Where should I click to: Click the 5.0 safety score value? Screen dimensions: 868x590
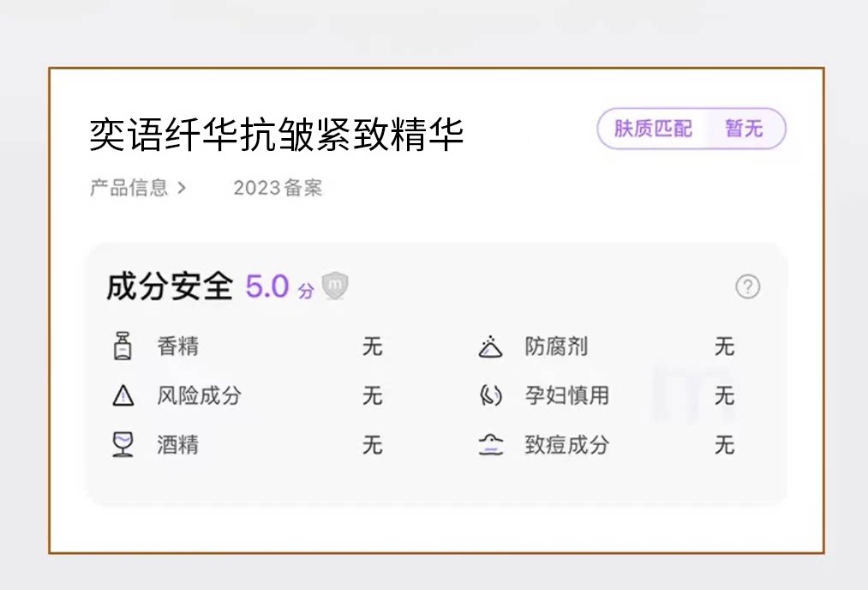pyautogui.click(x=267, y=286)
